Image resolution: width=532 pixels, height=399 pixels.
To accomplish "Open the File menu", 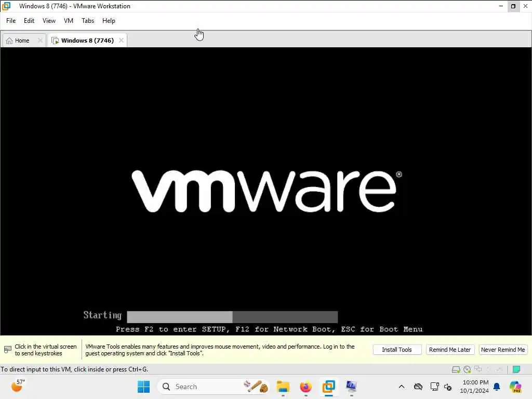I will point(11,21).
